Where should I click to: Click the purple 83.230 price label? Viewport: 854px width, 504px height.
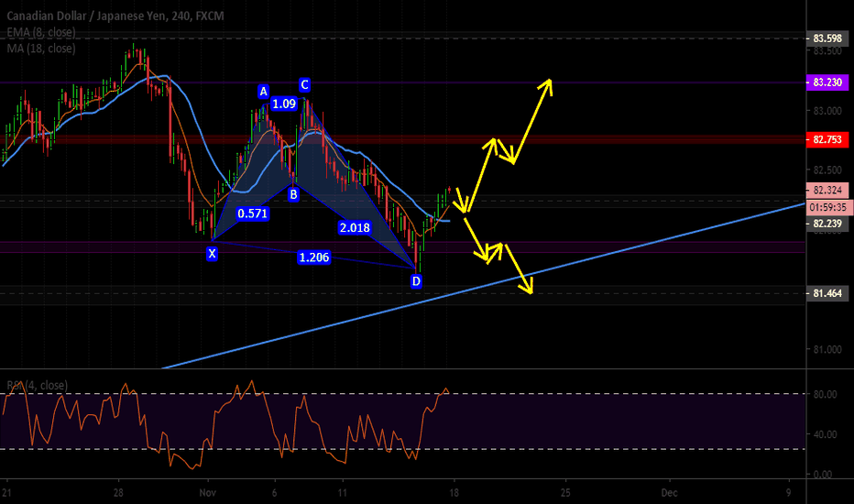(x=827, y=82)
